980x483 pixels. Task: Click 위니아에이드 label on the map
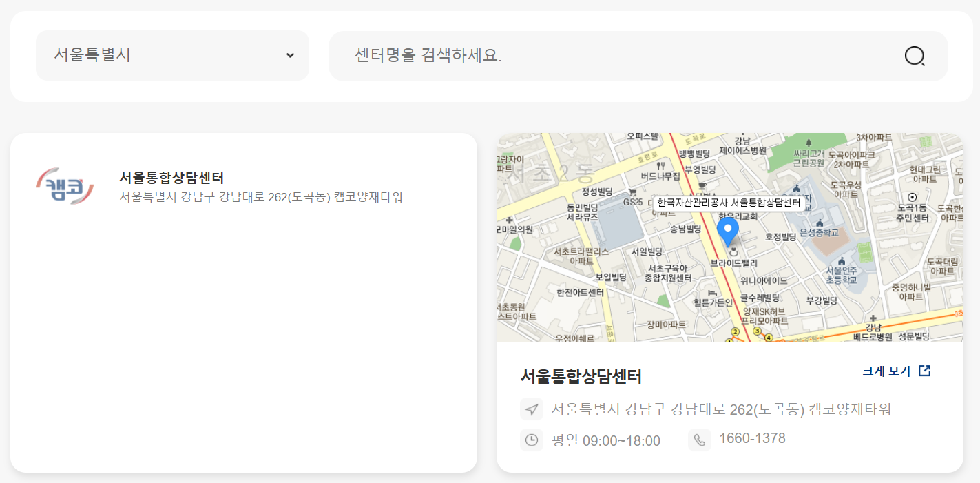[764, 280]
